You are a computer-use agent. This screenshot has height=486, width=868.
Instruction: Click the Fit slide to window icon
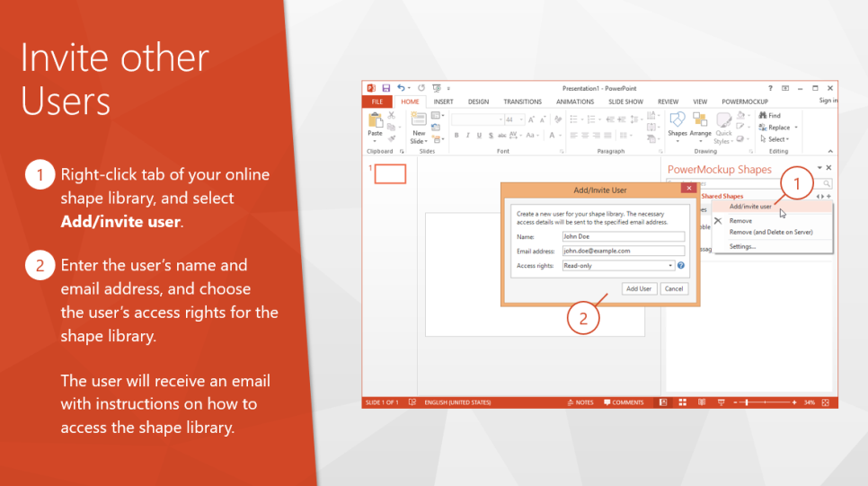click(x=826, y=402)
